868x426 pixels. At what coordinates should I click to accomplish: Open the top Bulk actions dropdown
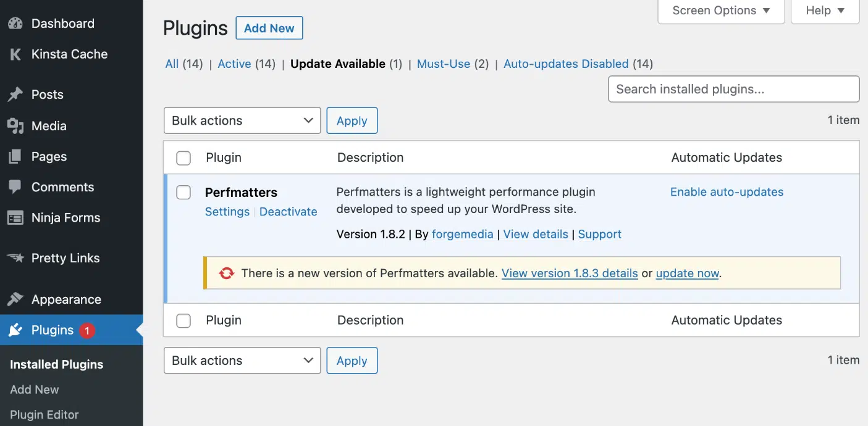coord(242,120)
